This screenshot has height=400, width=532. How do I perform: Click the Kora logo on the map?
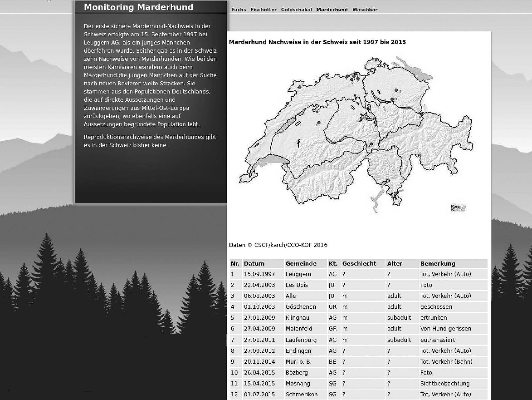click(458, 208)
